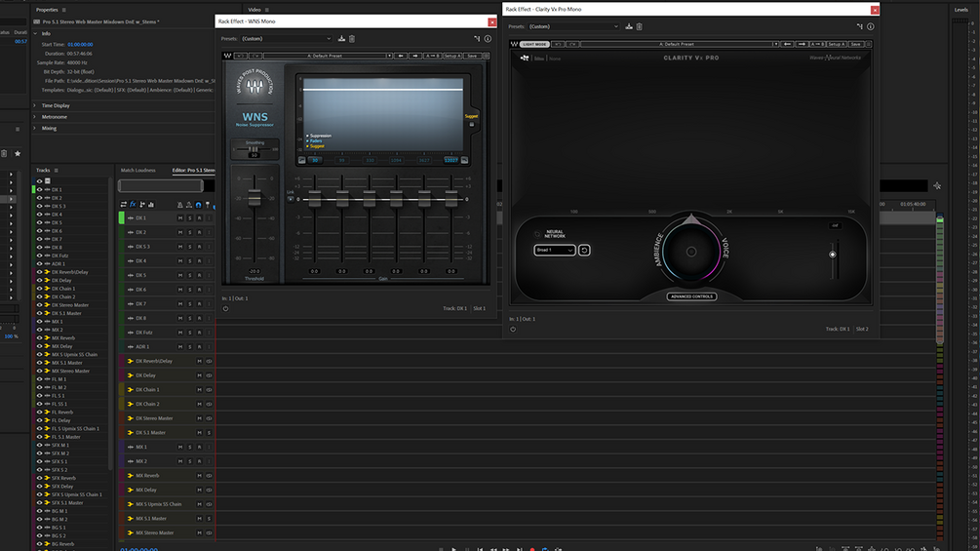Viewport: 980px width, 551px height.
Task: Open Neural Network Broad 1 dropdown
Action: (x=555, y=250)
